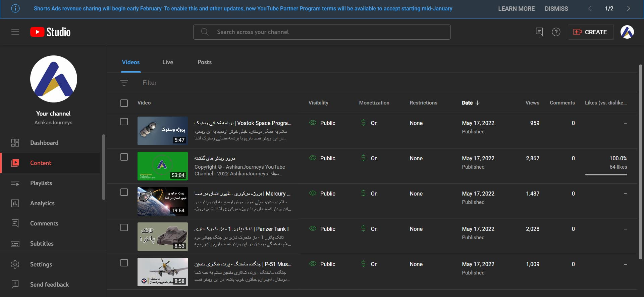The height and width of the screenshot is (297, 644).
Task: Click the content page vertical scrollbar
Action: click(640, 162)
